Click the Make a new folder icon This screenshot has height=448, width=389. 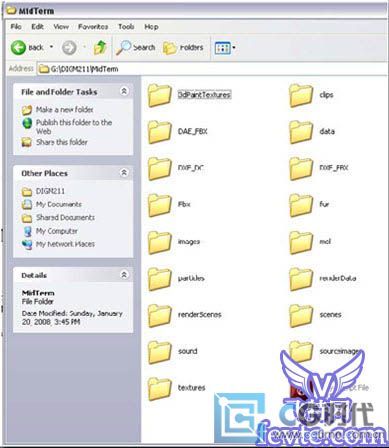[27, 110]
